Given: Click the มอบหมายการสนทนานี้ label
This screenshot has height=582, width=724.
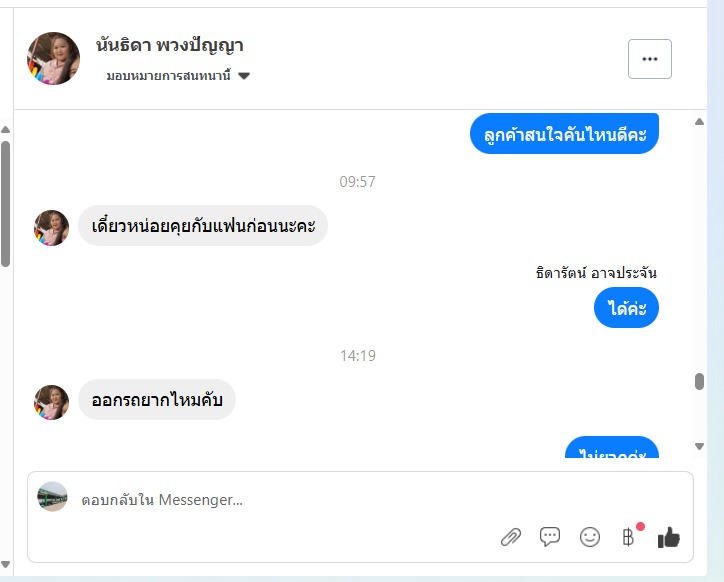Looking at the screenshot, I should coord(169,76).
